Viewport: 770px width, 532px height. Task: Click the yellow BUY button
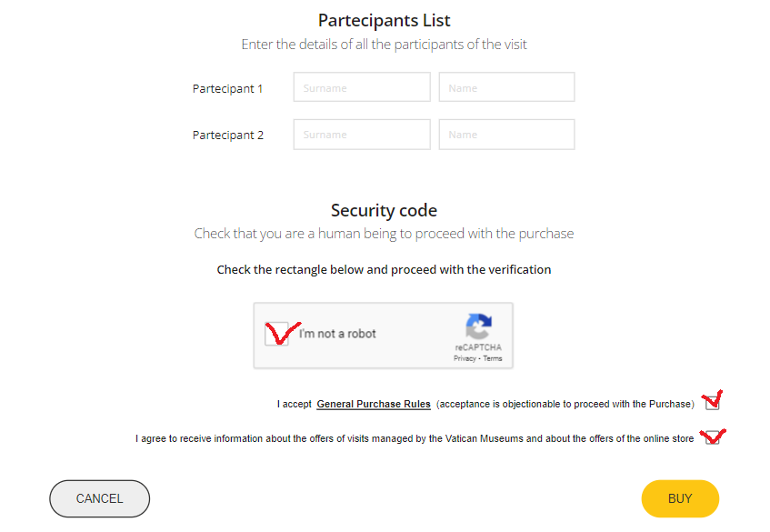tap(680, 498)
